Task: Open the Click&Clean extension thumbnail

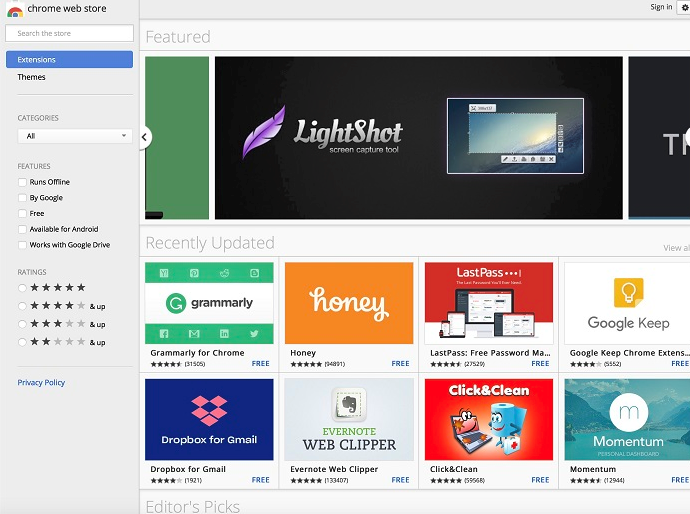Action: tap(489, 419)
